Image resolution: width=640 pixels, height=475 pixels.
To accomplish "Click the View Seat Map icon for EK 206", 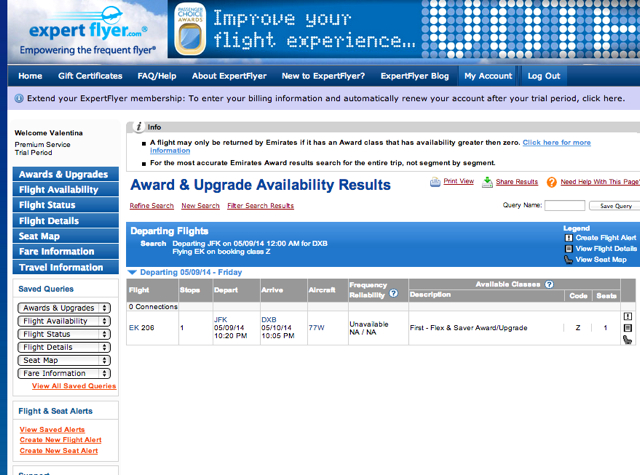I will 628,339.
